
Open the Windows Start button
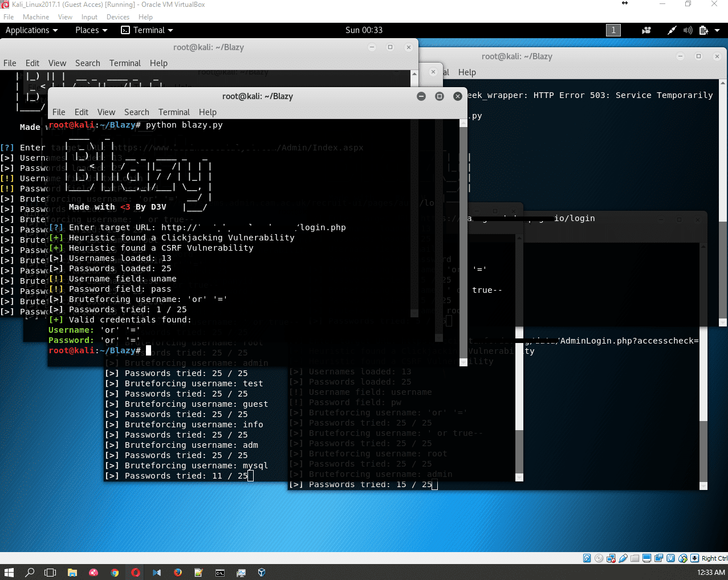tap(9, 572)
